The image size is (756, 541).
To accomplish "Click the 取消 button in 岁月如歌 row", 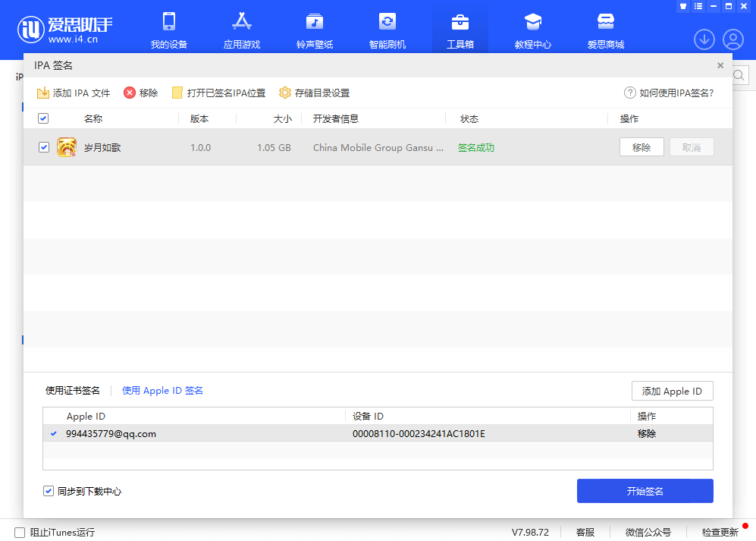I will pyautogui.click(x=692, y=147).
